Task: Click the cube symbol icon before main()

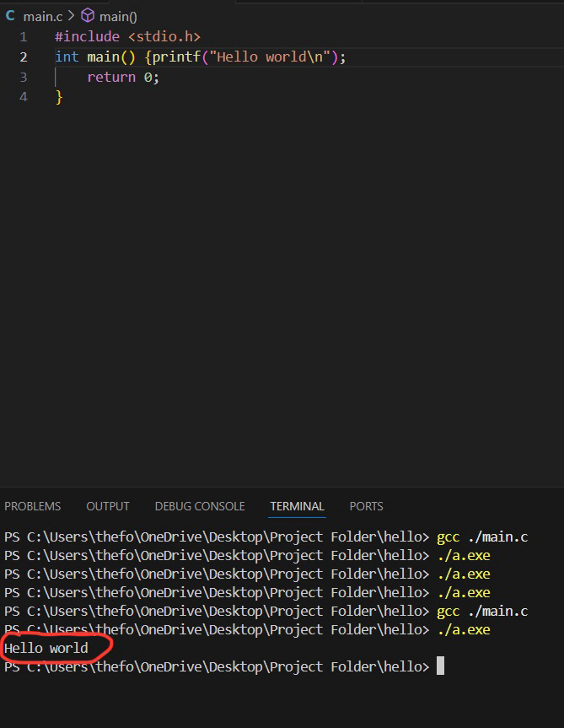Action: coord(87,16)
